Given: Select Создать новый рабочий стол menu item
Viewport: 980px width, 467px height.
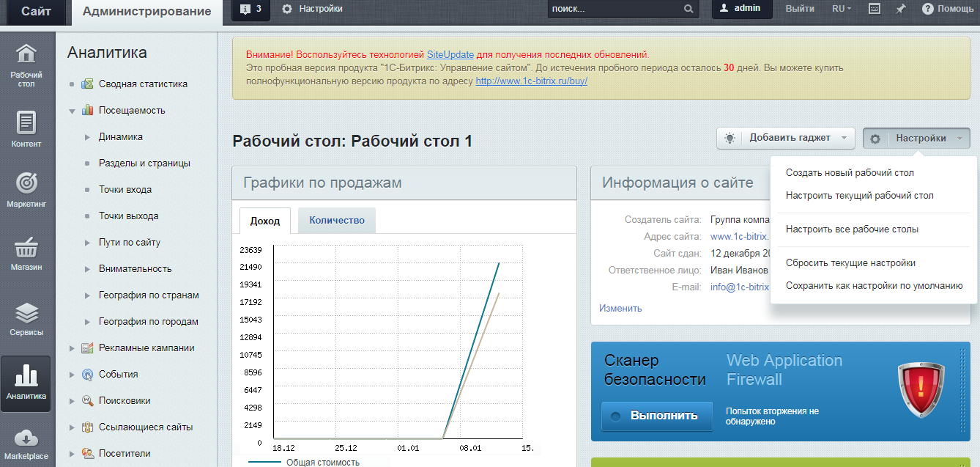Looking at the screenshot, I should point(850,173).
